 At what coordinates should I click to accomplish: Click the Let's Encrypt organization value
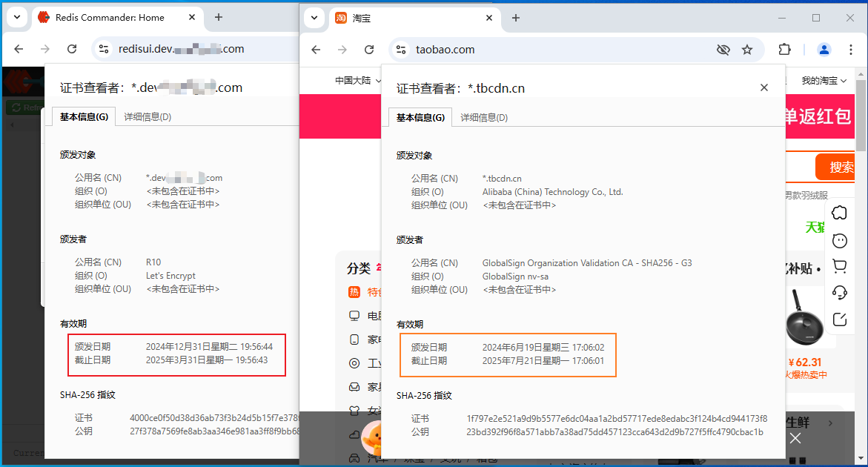click(170, 276)
